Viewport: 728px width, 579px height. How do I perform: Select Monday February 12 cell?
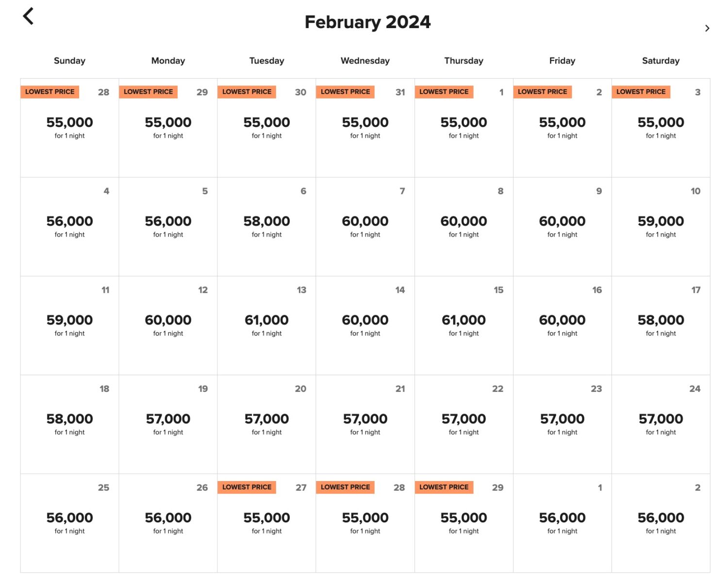point(168,325)
